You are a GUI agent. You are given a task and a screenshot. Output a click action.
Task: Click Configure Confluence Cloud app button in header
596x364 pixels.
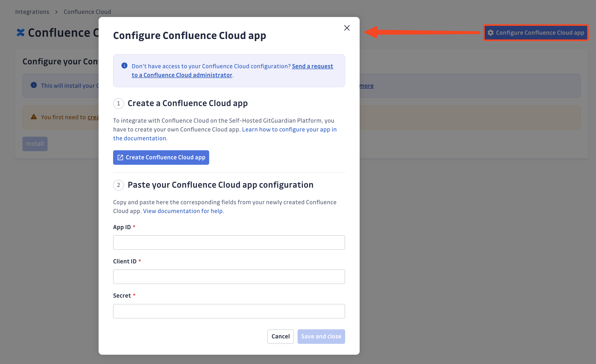click(x=536, y=33)
